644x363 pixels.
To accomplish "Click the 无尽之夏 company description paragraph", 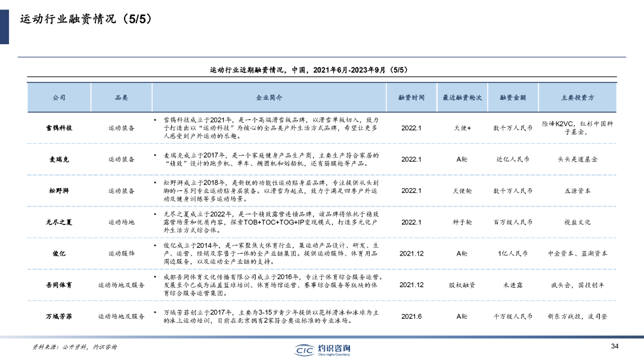I will coord(271,223).
